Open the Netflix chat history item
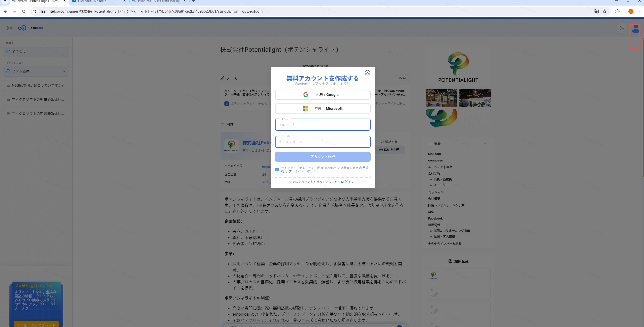This screenshot has height=327, width=644. click(36, 85)
